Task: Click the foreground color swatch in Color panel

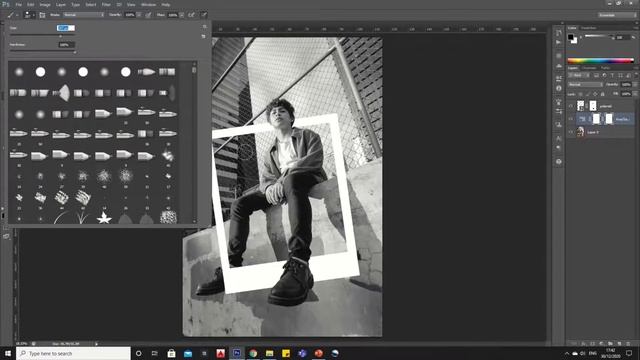Action: tap(571, 37)
